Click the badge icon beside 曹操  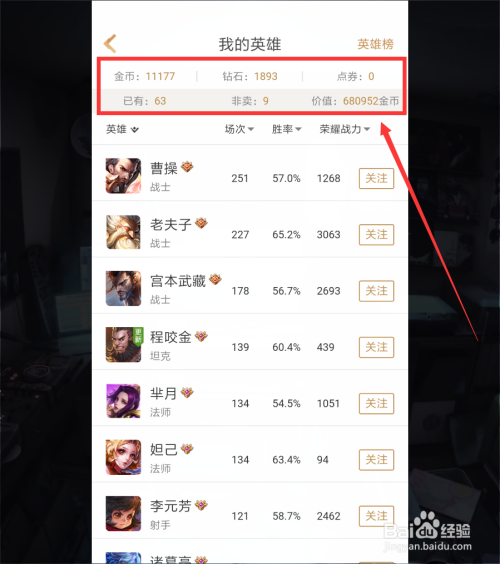(187, 167)
